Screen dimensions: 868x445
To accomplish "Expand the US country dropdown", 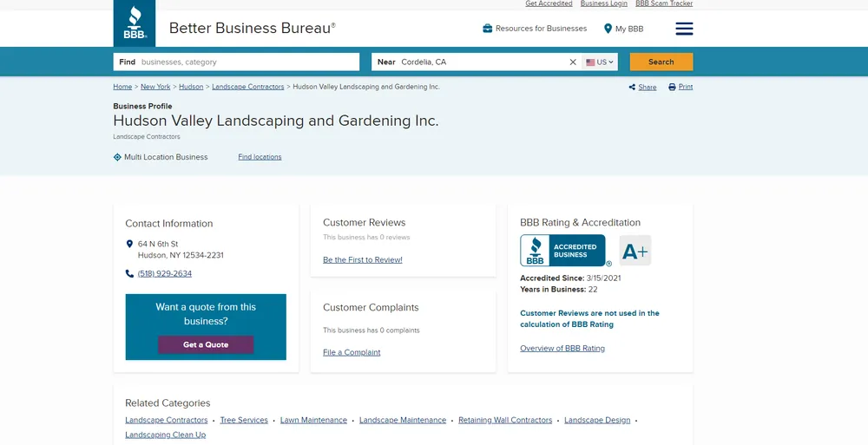I will click(600, 62).
